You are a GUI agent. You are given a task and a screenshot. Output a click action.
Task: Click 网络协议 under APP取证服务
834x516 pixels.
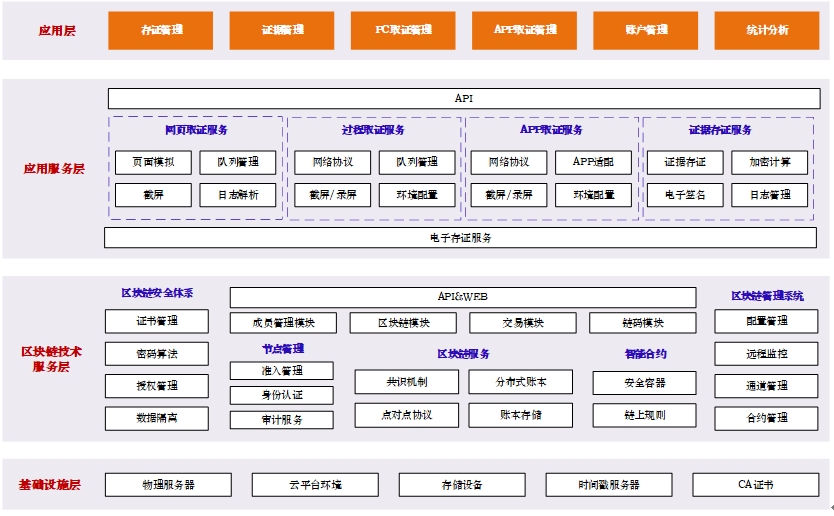(x=508, y=162)
